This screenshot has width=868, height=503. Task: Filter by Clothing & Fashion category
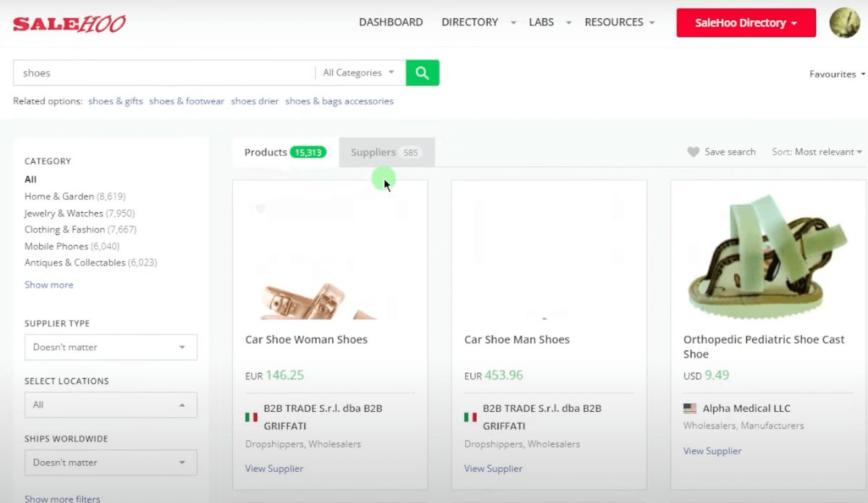(x=80, y=229)
